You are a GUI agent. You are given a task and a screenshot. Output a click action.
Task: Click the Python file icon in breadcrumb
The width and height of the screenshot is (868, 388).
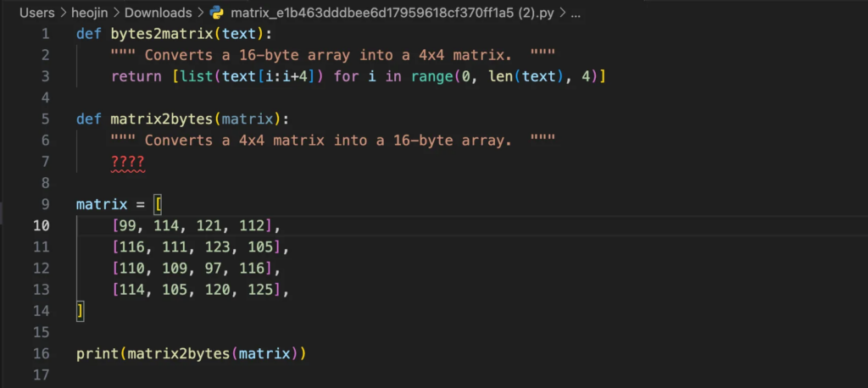[x=216, y=13]
